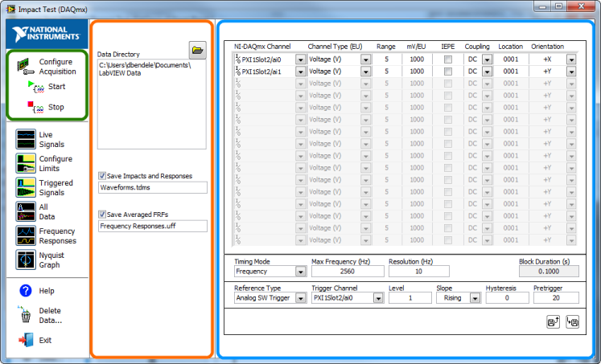This screenshot has width=601, height=364.
Task: Click the Hysteresis field showing 0
Action: tap(507, 298)
